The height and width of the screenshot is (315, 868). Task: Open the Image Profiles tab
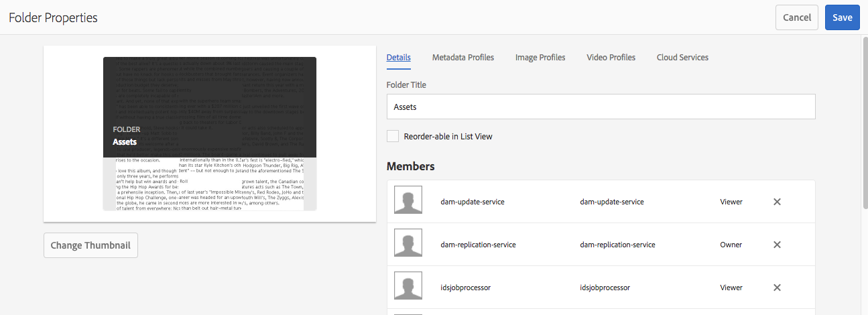540,58
